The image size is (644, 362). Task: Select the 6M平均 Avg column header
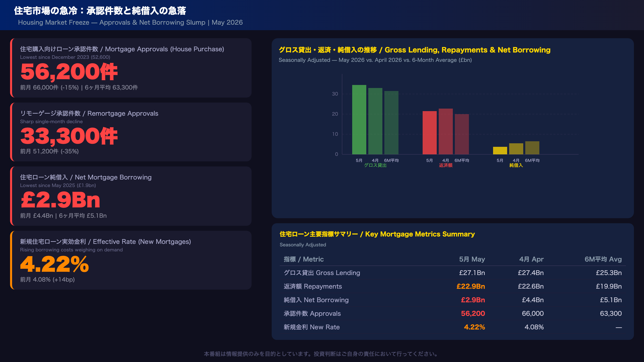coord(603,259)
